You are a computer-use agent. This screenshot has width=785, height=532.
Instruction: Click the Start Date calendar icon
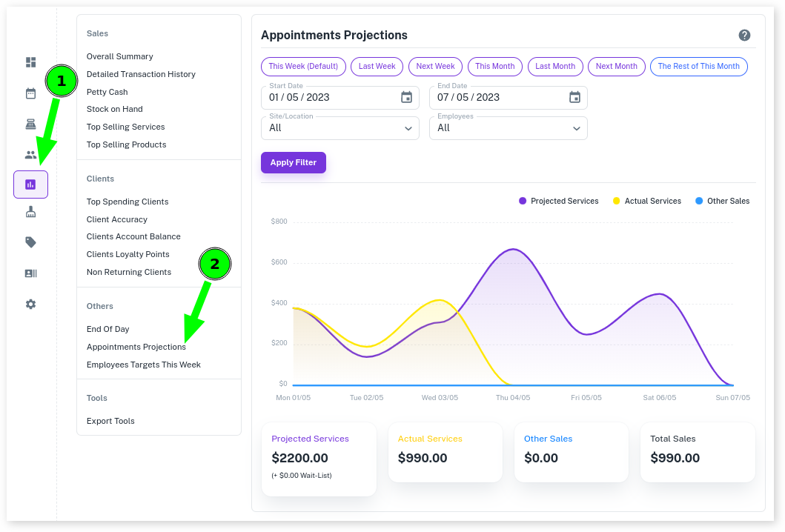coord(406,97)
